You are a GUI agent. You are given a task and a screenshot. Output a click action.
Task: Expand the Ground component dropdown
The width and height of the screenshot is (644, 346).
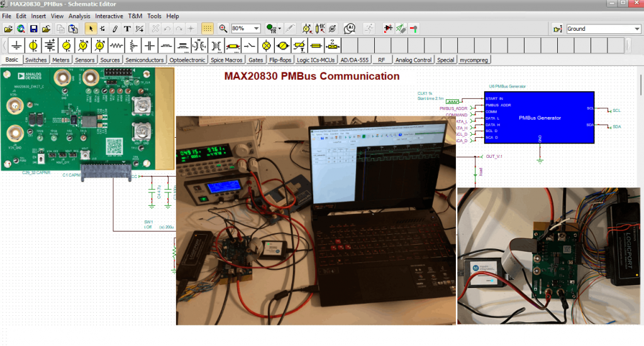tap(636, 29)
